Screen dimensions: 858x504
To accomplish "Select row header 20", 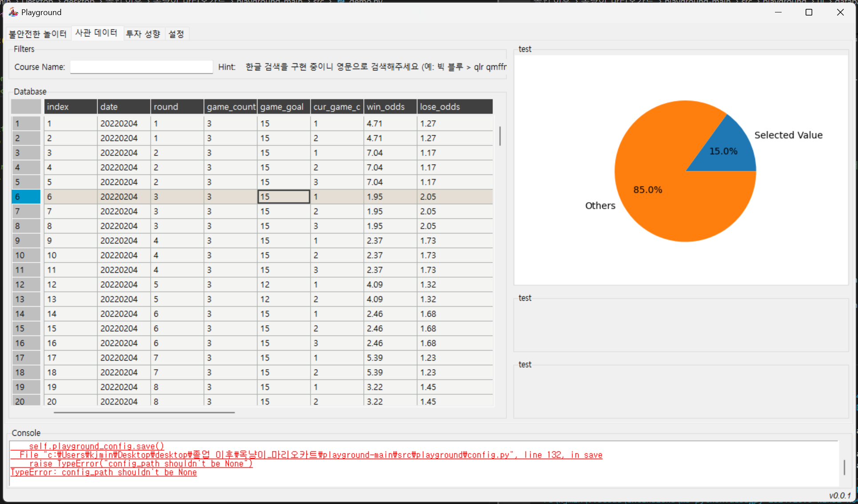I will click(26, 401).
